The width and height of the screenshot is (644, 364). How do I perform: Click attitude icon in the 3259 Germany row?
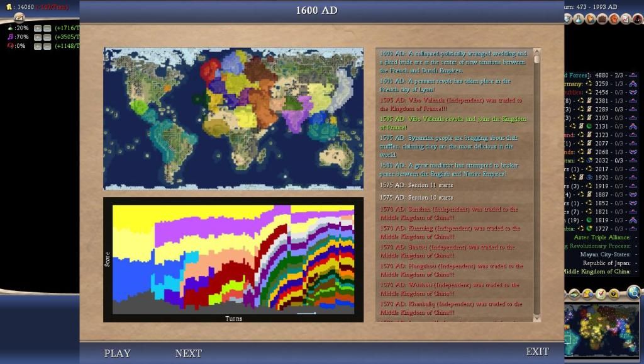(x=633, y=84)
